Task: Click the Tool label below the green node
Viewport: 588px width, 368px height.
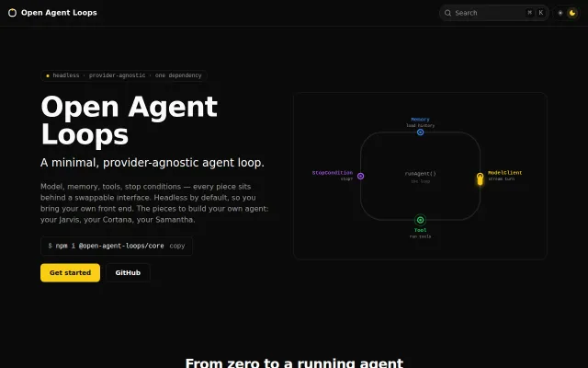Action: tap(421, 230)
